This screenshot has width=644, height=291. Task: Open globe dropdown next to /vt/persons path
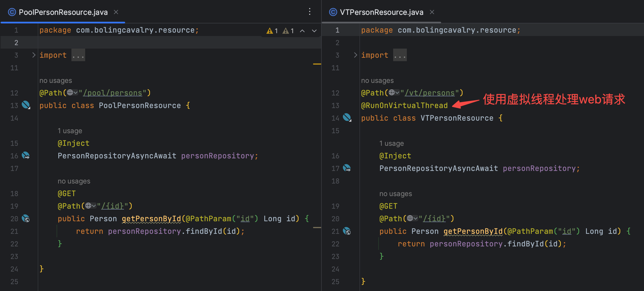[394, 93]
